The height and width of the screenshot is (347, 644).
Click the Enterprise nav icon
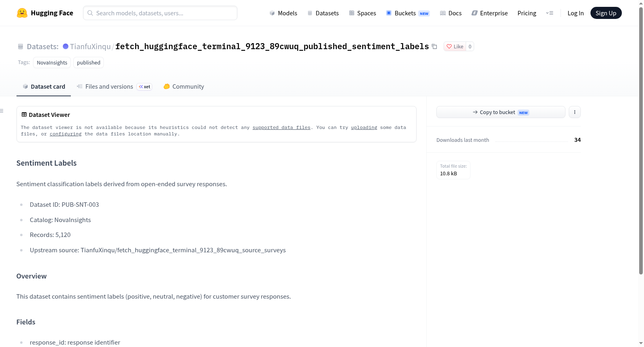pyautogui.click(x=475, y=13)
